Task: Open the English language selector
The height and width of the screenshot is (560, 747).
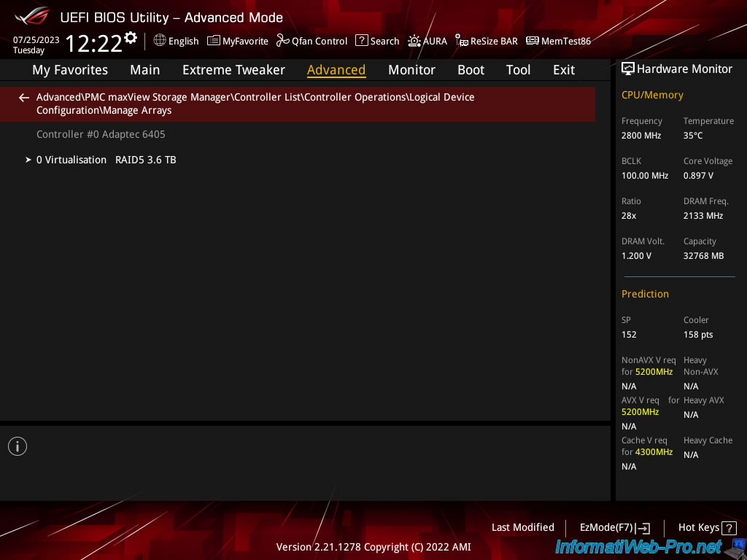Action: pos(176,41)
